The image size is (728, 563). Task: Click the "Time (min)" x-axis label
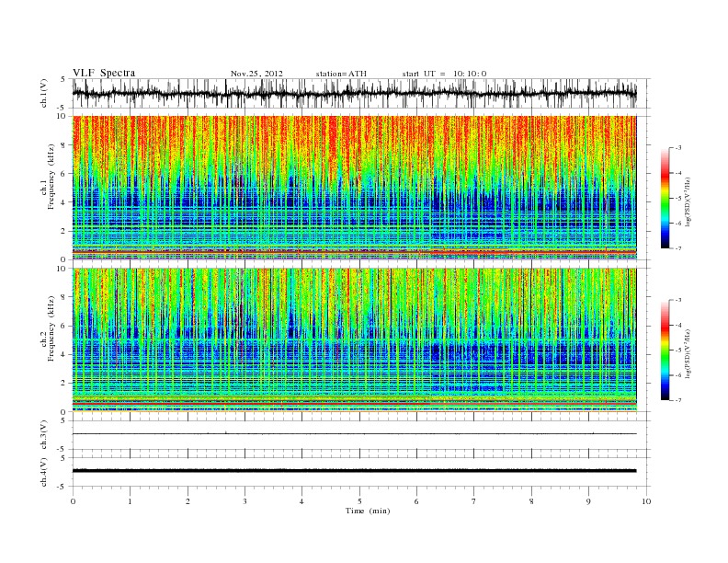pyautogui.click(x=368, y=511)
